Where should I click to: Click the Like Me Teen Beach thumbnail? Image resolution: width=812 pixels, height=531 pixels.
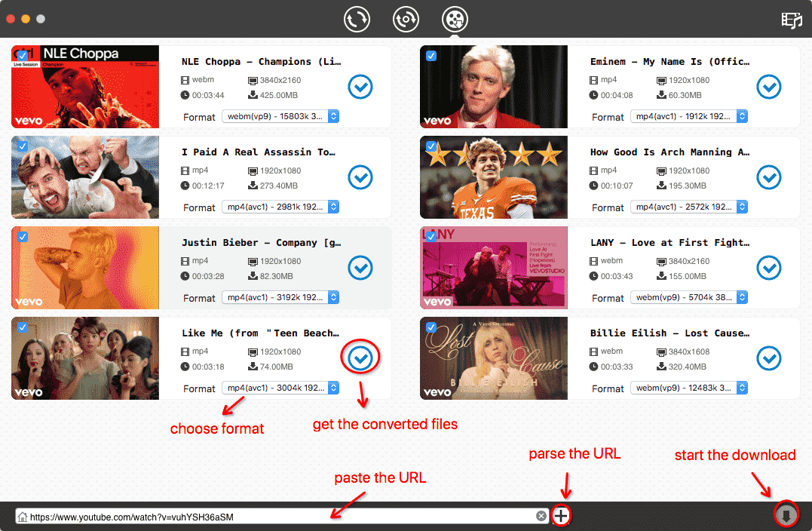pos(85,358)
